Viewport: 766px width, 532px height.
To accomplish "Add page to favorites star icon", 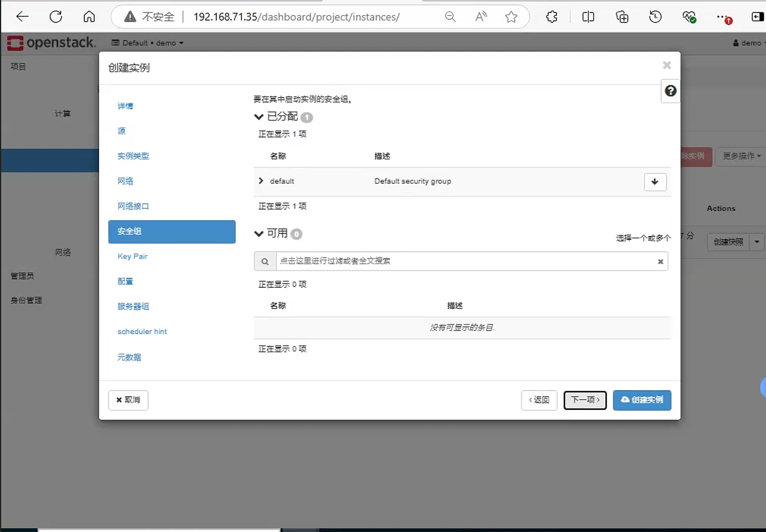I will tap(511, 17).
